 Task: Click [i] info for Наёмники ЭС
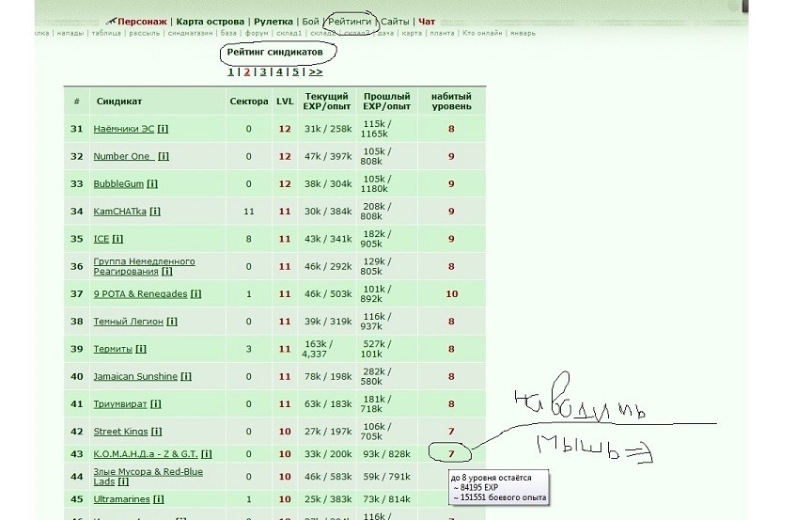pyautogui.click(x=163, y=129)
